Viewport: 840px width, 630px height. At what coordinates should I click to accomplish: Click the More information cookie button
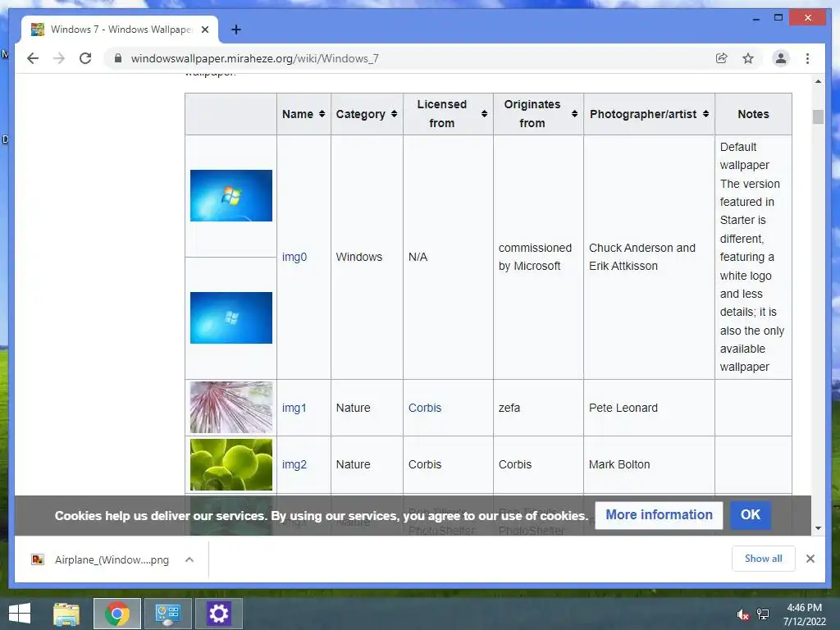659,515
